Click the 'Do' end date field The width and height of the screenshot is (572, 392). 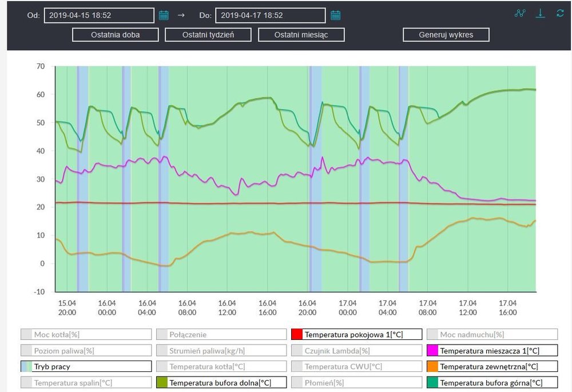[271, 15]
